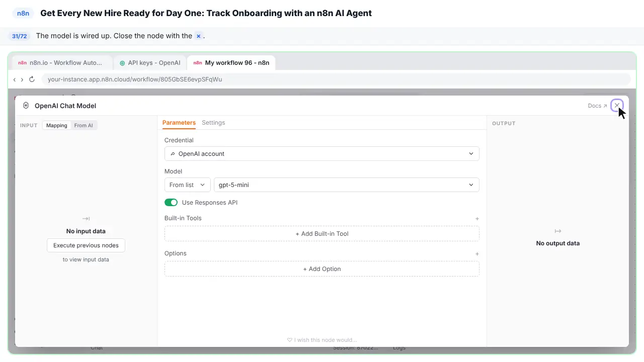This screenshot has height=362, width=644.
Task: Select the Parameters tab
Action: pos(179,123)
